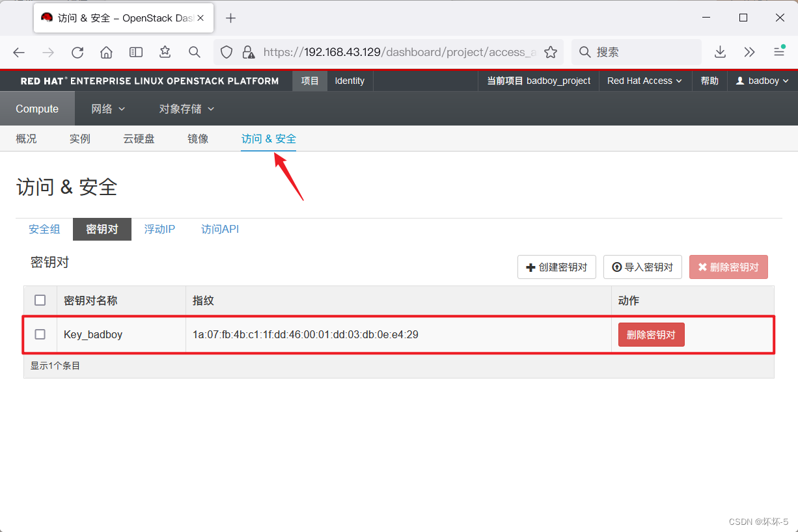Select the 密钥对 sub-tab
Image resolution: width=798 pixels, height=532 pixels.
[102, 229]
